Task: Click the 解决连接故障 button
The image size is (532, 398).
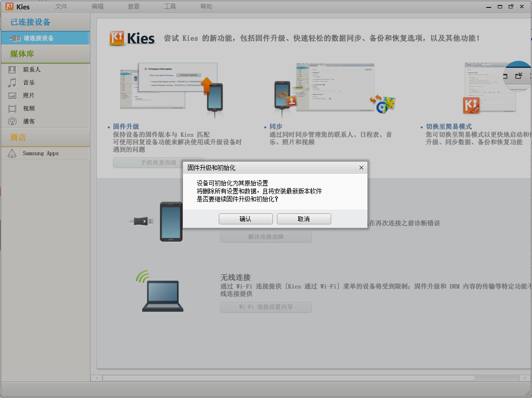Action: (x=266, y=237)
